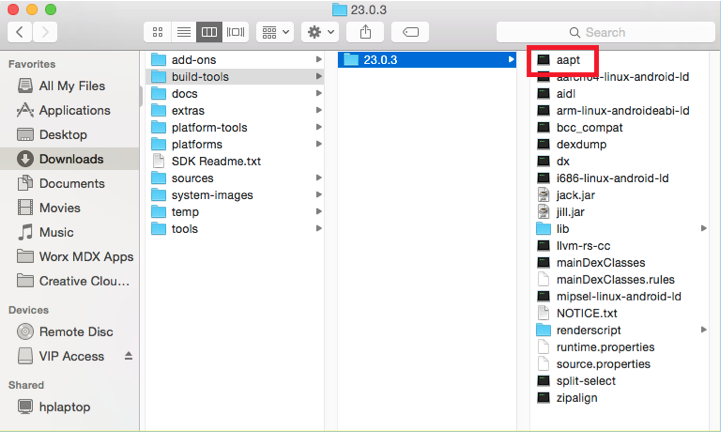The height and width of the screenshot is (432, 721).
Task: Open Documents in the sidebar
Action: 70,184
